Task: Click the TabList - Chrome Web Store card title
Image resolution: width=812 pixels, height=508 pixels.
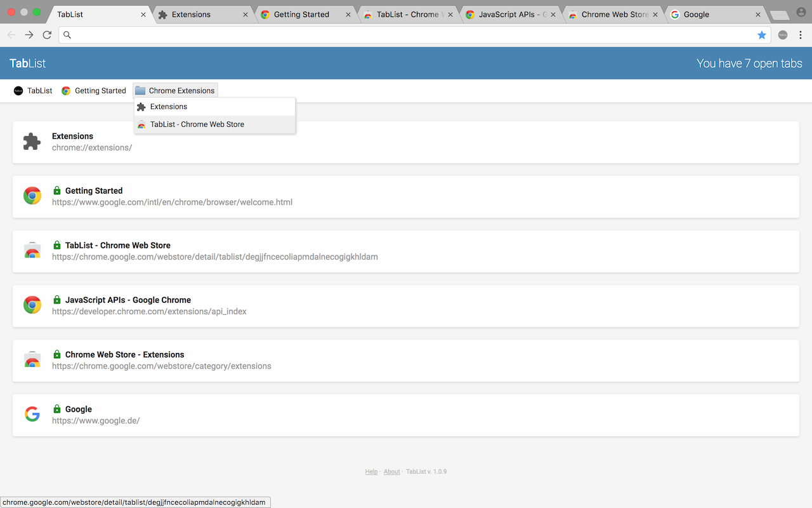Action: pyautogui.click(x=118, y=245)
